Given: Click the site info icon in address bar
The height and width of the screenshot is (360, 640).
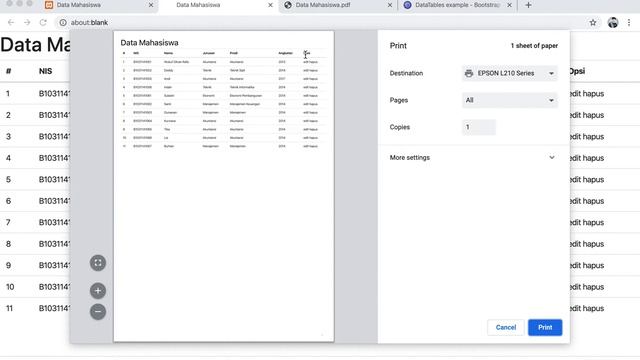Looking at the screenshot, I should [63, 22].
